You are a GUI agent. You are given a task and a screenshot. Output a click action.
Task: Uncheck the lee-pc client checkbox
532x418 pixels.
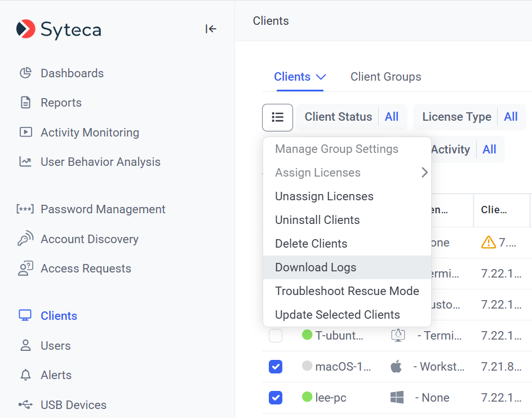tap(276, 398)
